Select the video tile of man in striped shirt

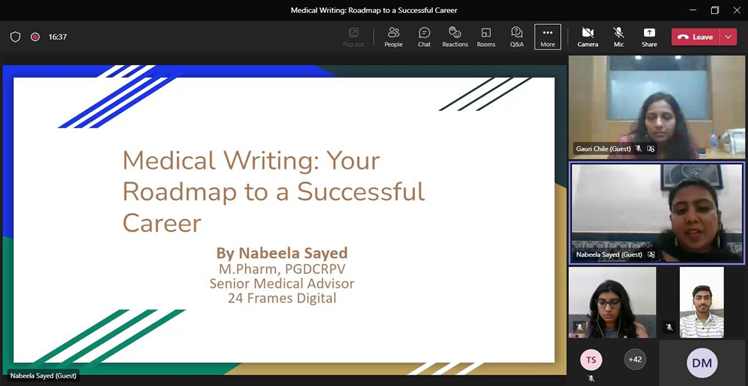(x=701, y=303)
